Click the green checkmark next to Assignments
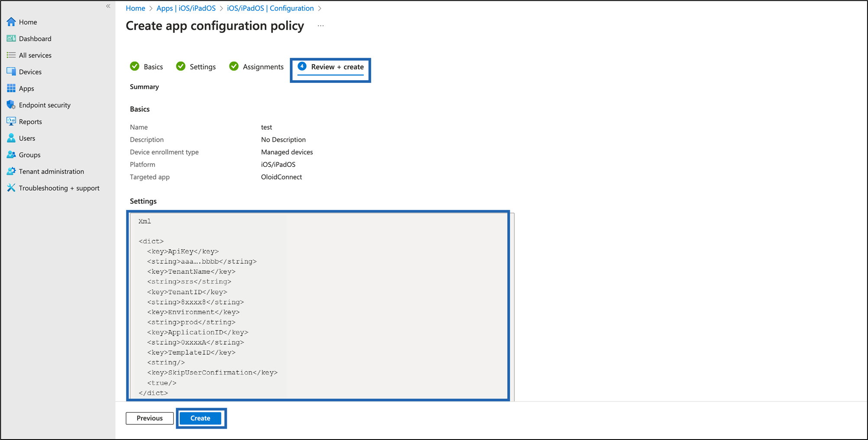Image resolution: width=868 pixels, height=440 pixels. tap(234, 66)
